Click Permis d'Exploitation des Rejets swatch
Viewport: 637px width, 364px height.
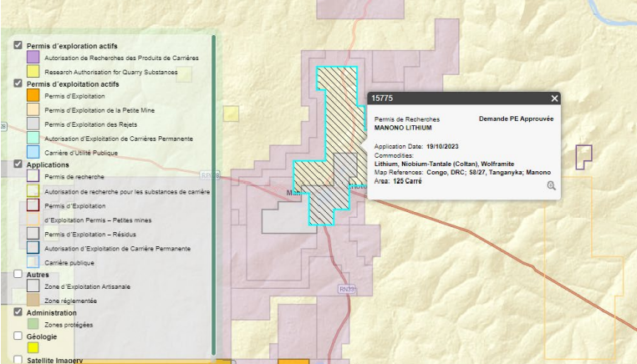[33, 124]
